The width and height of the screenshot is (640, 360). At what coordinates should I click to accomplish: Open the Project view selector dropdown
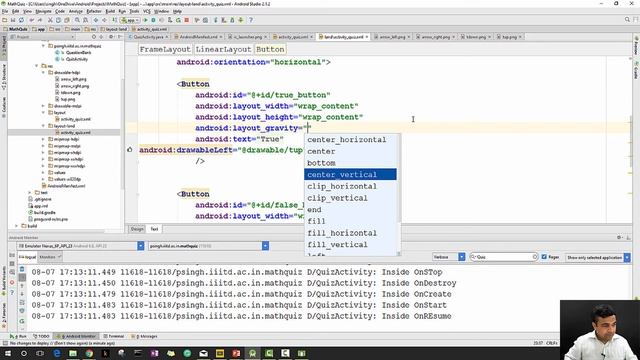click(x=43, y=37)
